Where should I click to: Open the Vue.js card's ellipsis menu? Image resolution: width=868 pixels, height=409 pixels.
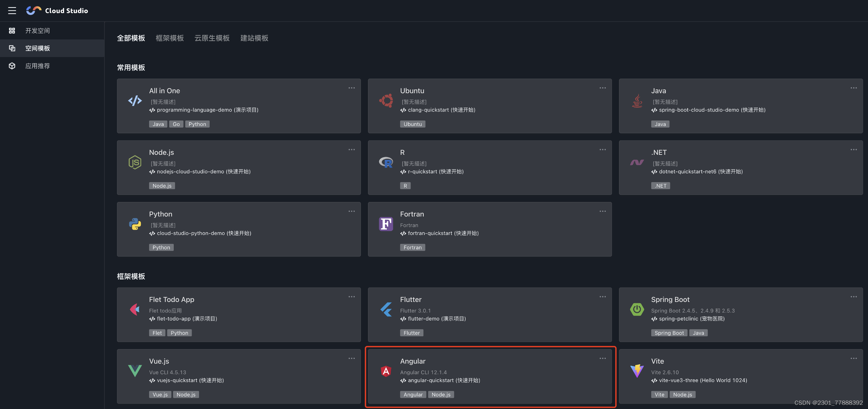click(x=351, y=358)
